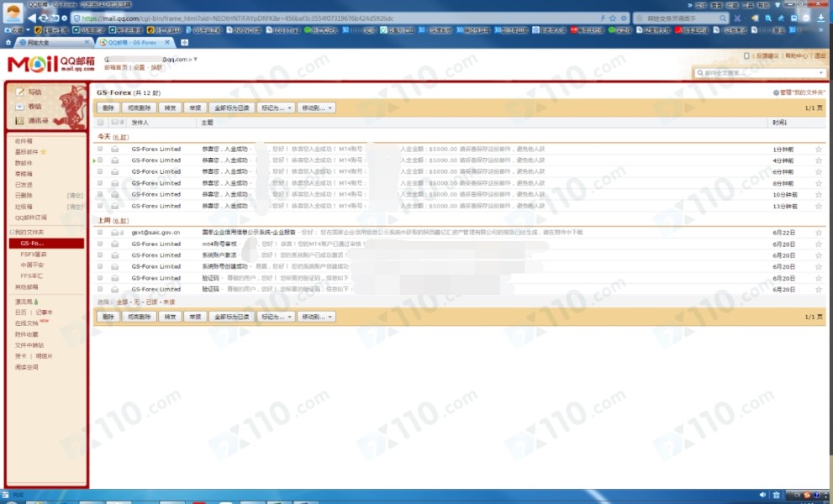Sort the list by the 时间 column

tap(780, 123)
